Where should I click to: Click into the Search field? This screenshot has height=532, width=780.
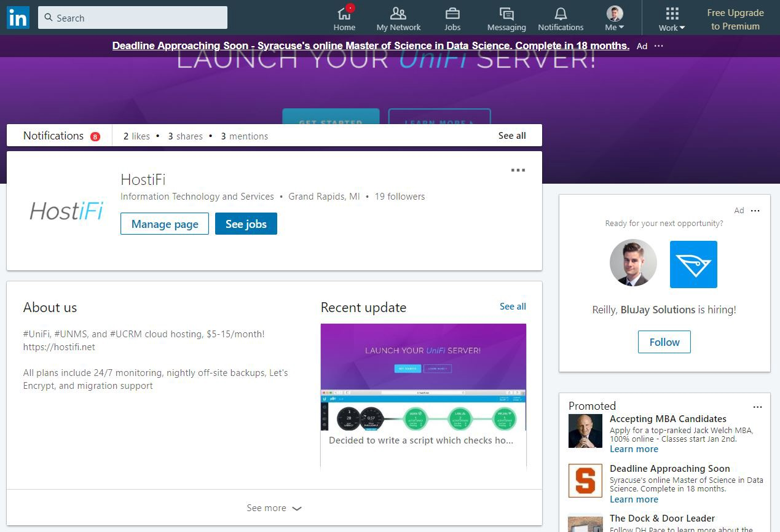click(x=133, y=18)
